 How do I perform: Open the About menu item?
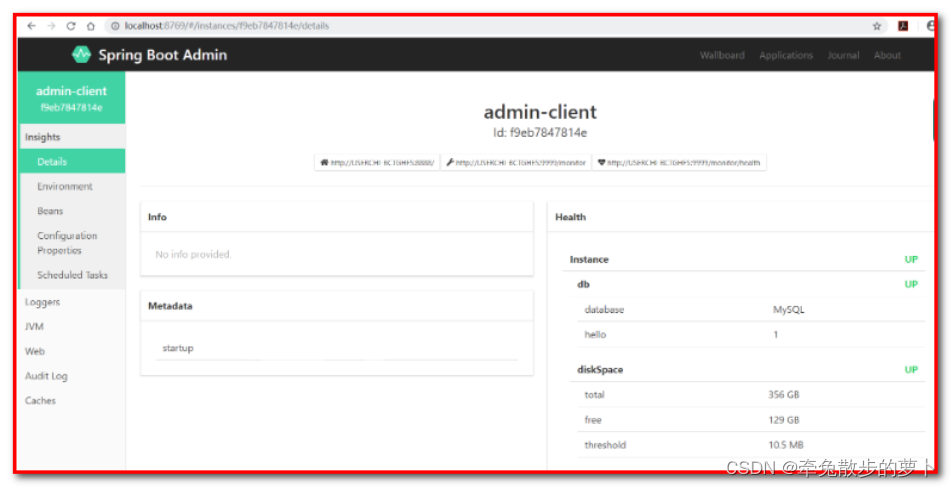pos(887,55)
